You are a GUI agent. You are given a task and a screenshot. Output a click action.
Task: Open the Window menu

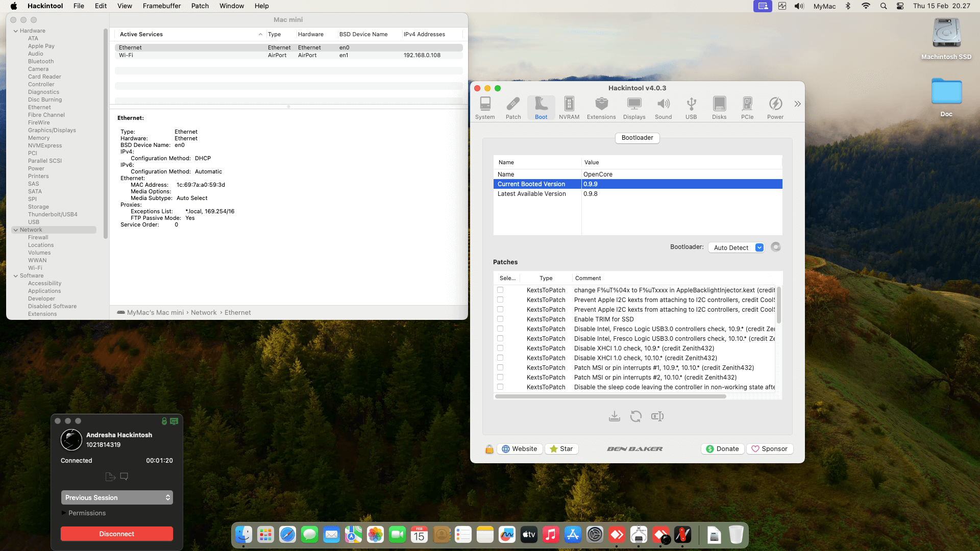tap(232, 6)
